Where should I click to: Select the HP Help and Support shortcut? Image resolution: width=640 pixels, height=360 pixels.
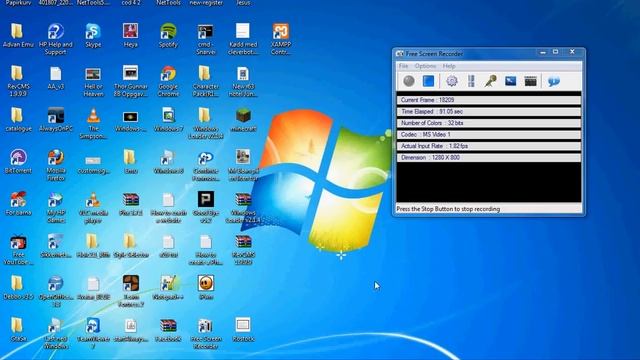point(56,39)
